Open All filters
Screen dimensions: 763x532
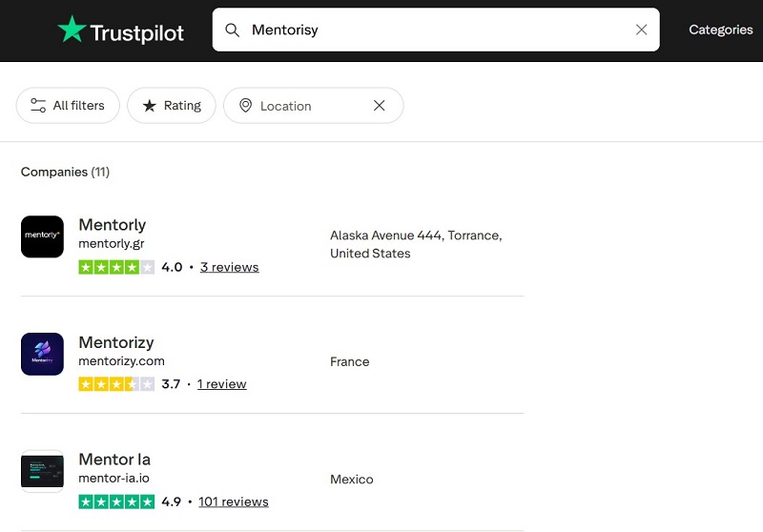pos(68,106)
